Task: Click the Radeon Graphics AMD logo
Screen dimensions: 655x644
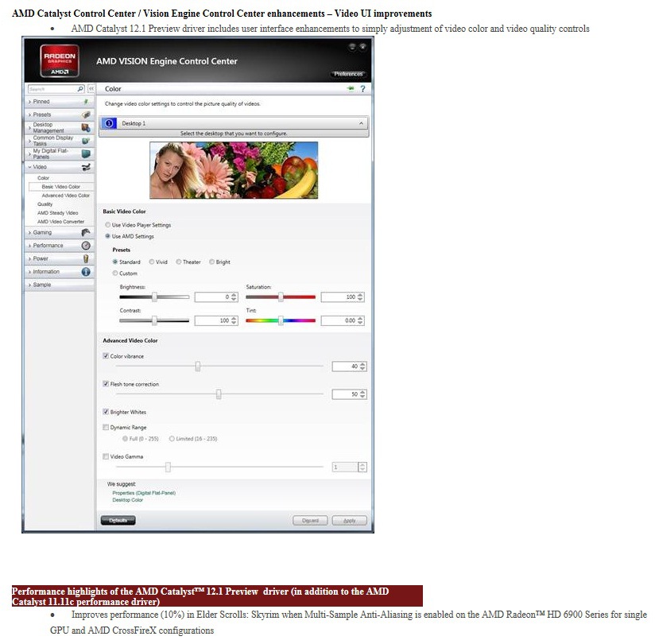Action: click(x=60, y=61)
